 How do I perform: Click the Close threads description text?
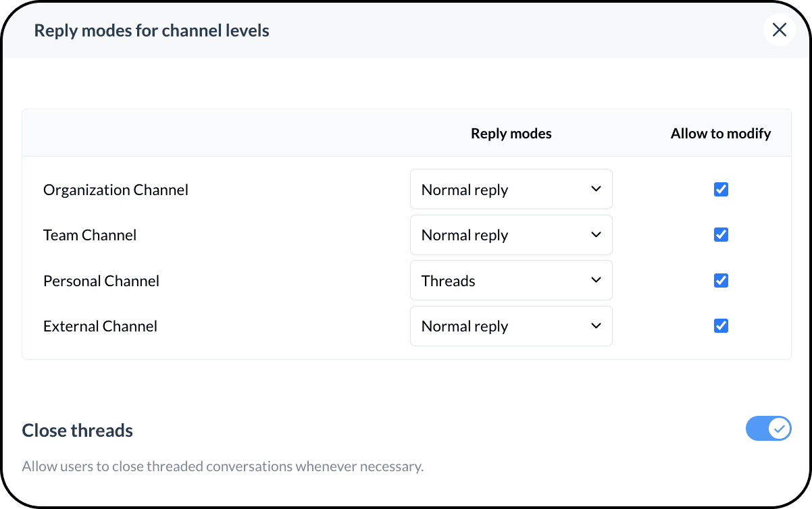pos(222,466)
